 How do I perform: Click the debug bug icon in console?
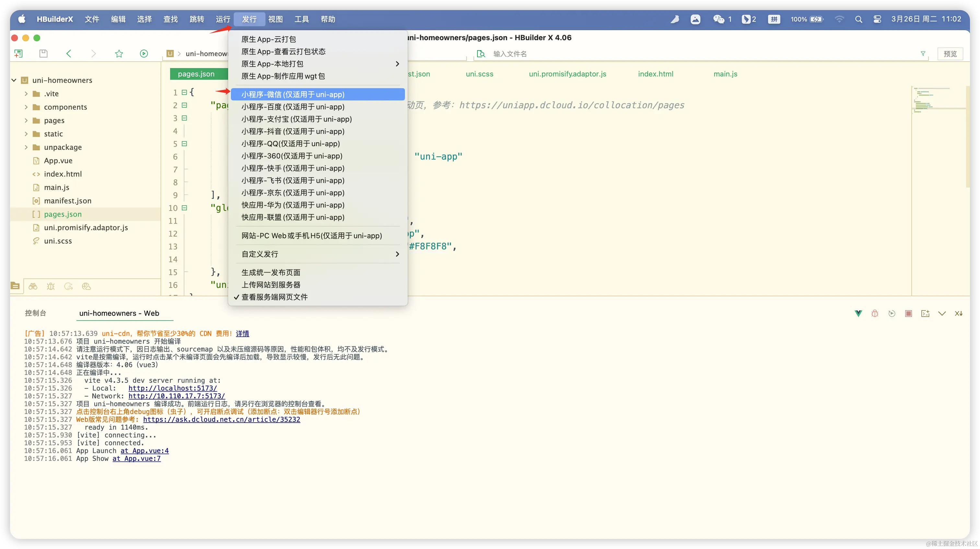(x=875, y=313)
